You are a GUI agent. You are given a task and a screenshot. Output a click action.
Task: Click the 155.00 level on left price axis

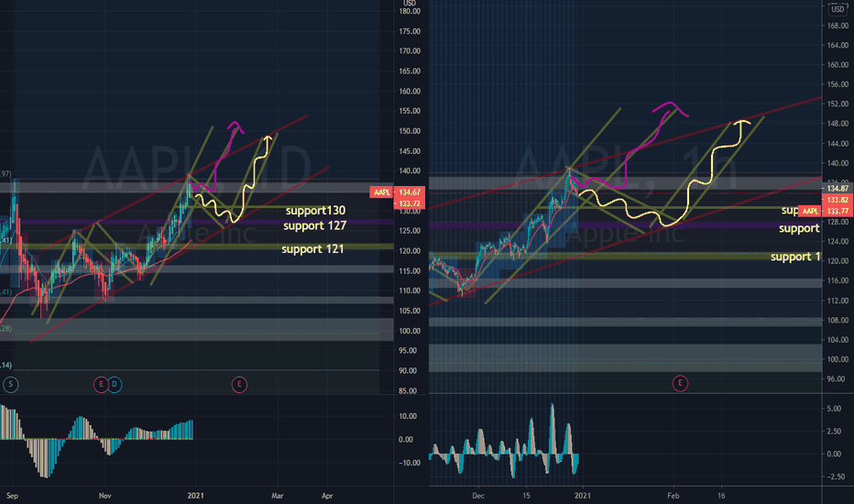[410, 111]
